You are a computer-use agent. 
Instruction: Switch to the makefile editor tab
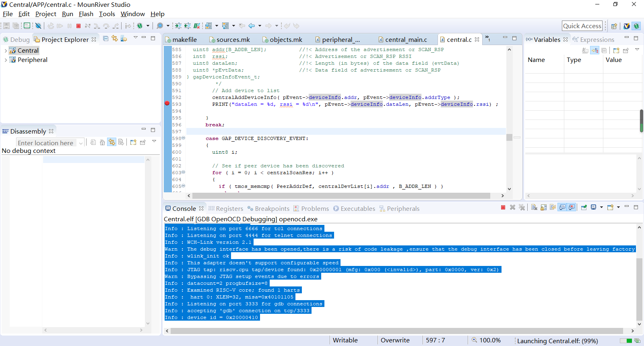(181, 39)
